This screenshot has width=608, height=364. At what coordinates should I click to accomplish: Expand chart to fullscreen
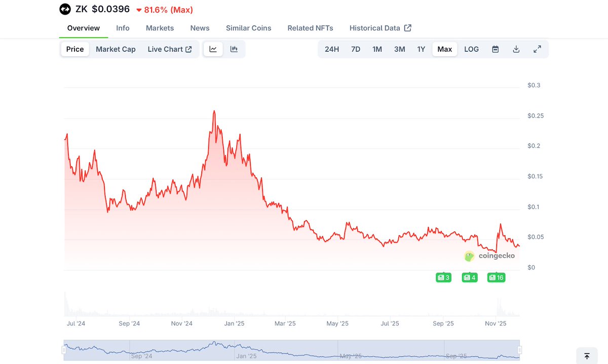click(537, 49)
